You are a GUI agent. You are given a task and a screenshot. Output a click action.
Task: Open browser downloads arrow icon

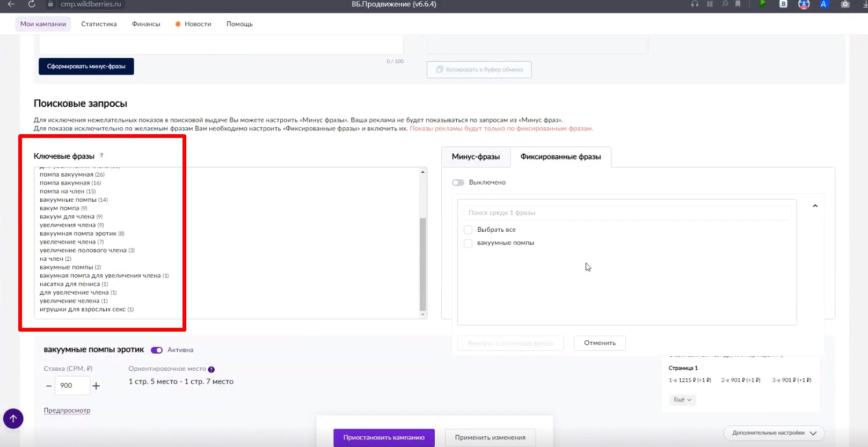pos(865,4)
